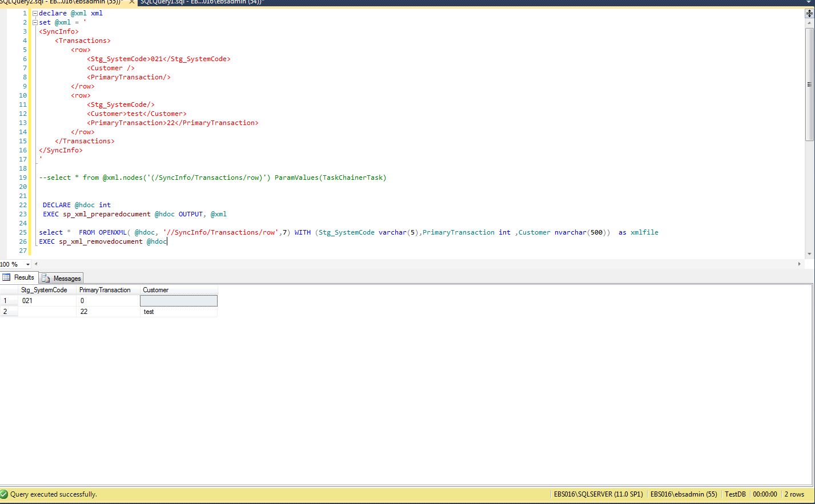Click the horizontal scroll left arrow
Viewport: 815px width, 504px height.
coord(37,264)
